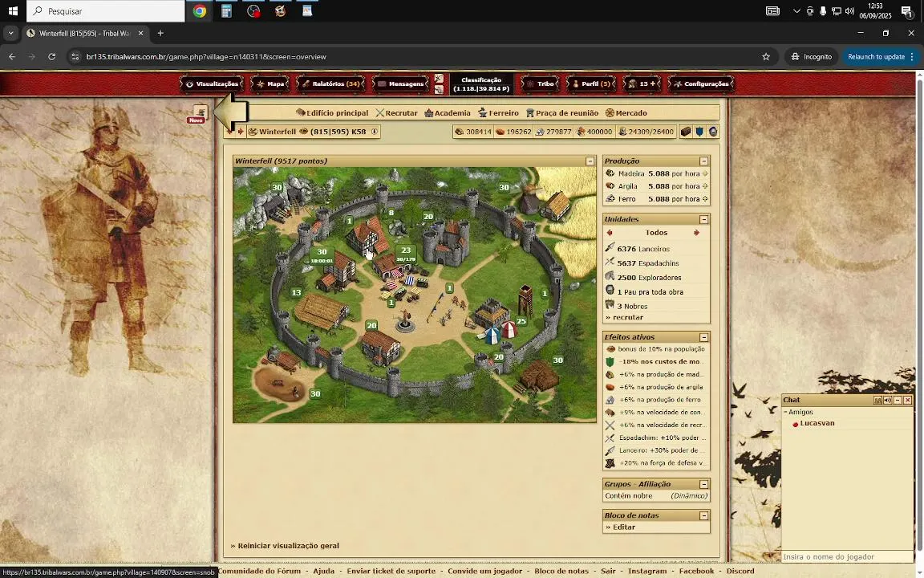The height and width of the screenshot is (578, 924).
Task: Click Relaunch to update button
Action: (880, 57)
